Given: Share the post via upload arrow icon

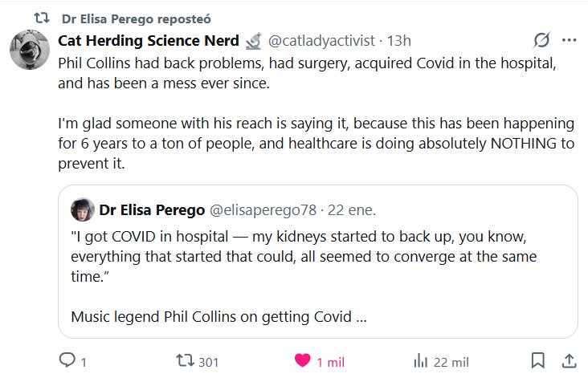Looking at the screenshot, I should tap(568, 361).
